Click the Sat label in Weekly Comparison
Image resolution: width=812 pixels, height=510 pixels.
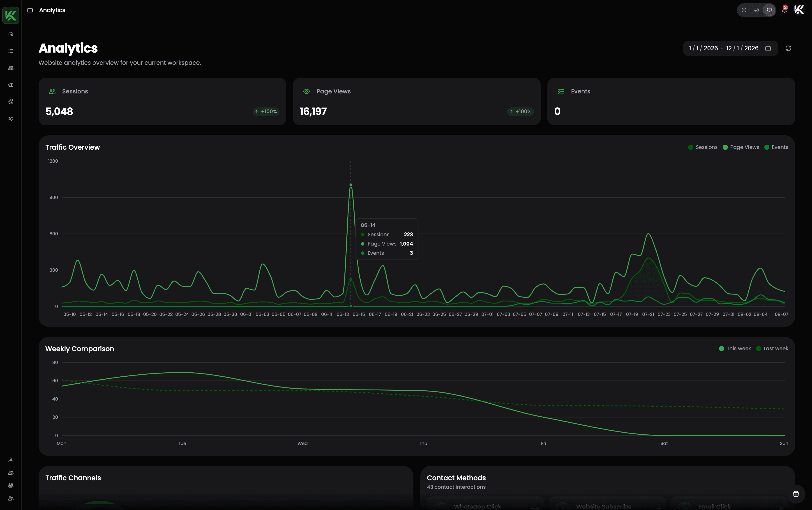(x=664, y=444)
